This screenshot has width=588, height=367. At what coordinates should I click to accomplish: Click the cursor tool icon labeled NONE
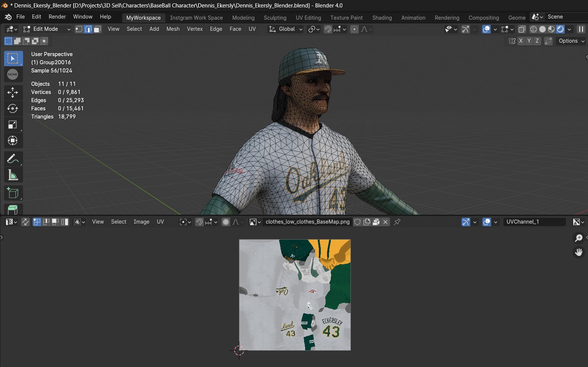coord(13,74)
